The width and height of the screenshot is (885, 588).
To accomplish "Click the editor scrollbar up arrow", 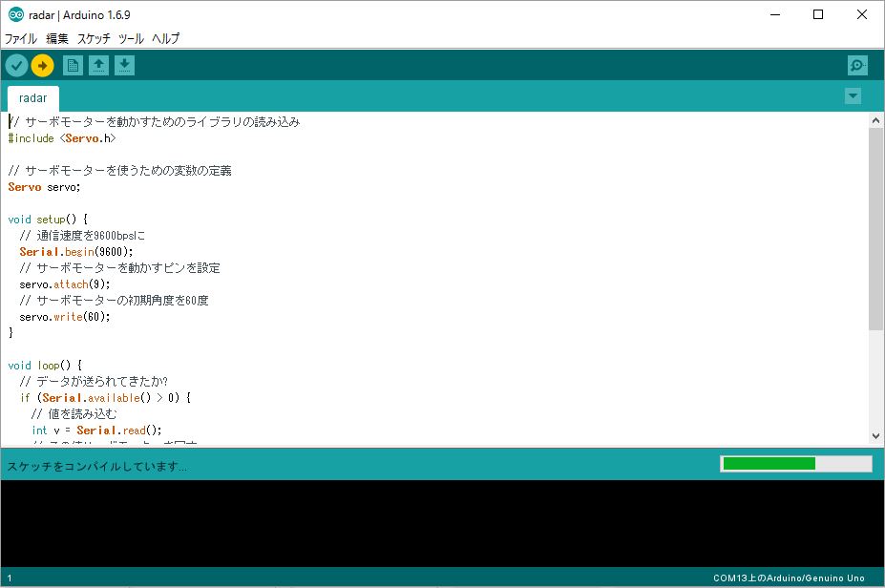I will (875, 120).
